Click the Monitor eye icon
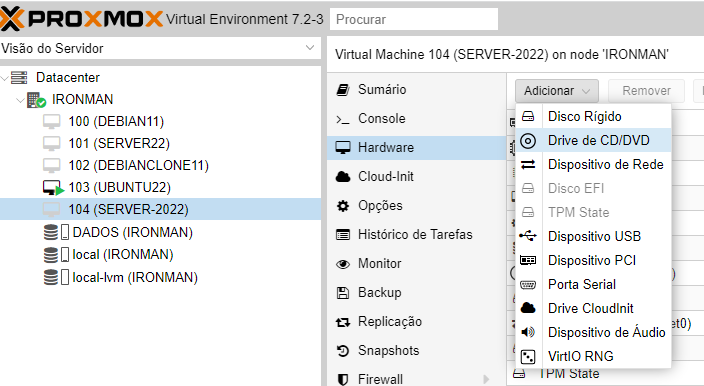The height and width of the screenshot is (386, 704). click(343, 264)
